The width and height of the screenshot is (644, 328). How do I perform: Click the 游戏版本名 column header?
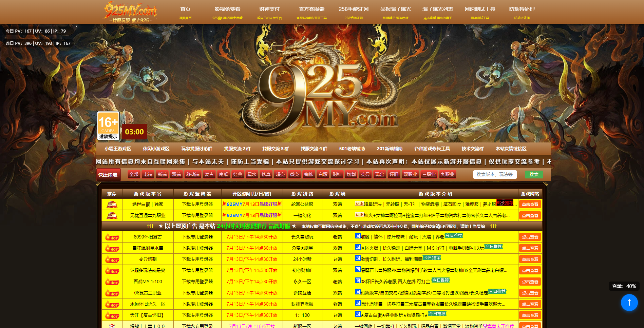point(148,194)
